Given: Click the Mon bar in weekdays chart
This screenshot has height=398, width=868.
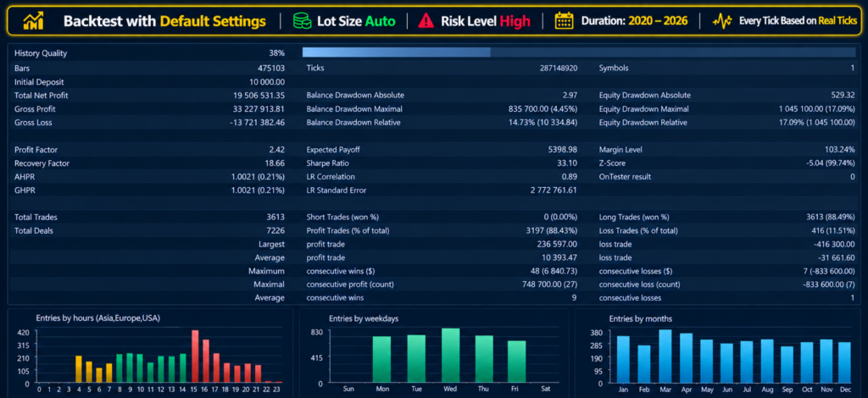Looking at the screenshot, I should 381,359.
